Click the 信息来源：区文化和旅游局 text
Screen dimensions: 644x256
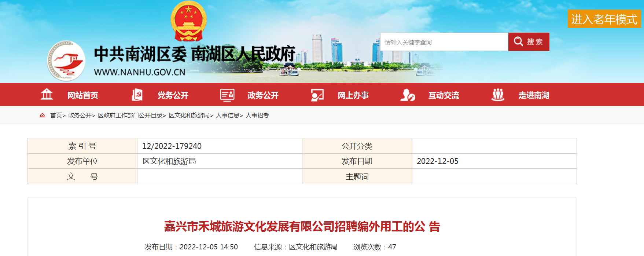tap(295, 247)
